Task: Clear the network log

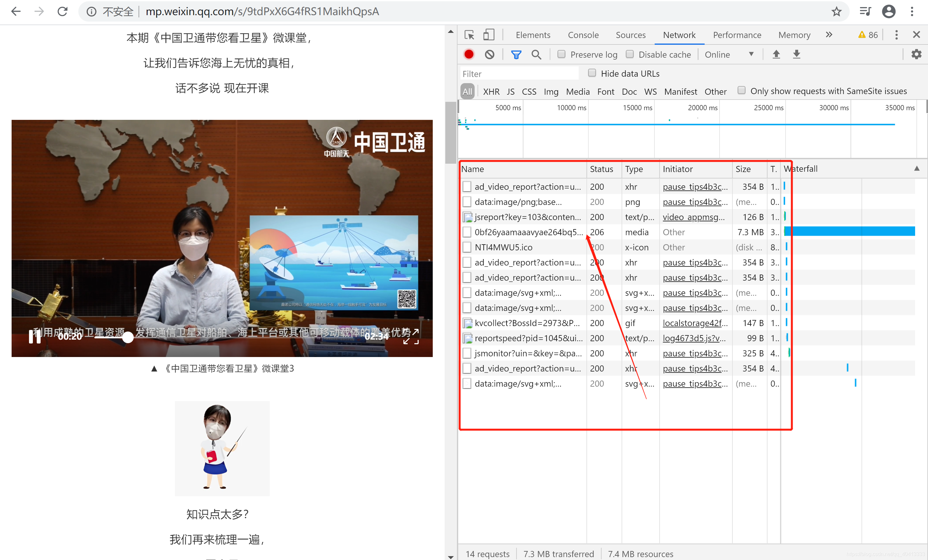Action: 489,54
